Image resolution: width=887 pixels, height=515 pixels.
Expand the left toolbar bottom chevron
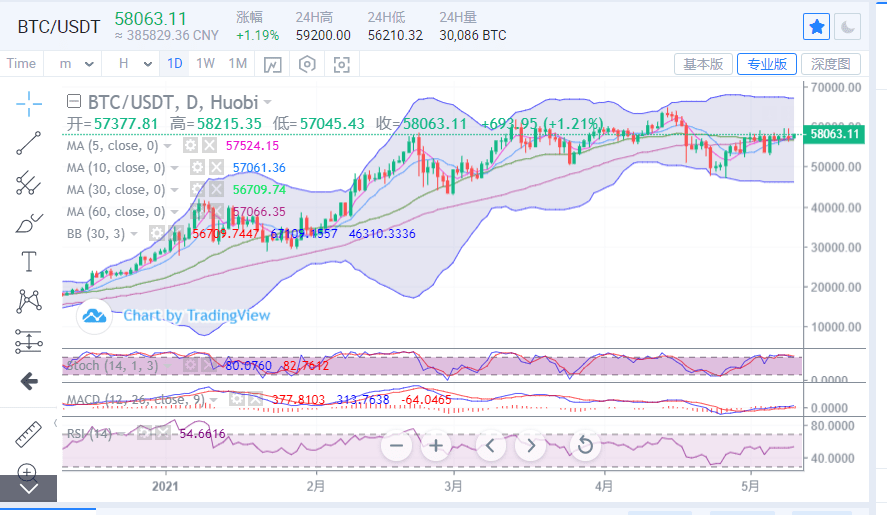click(x=28, y=488)
